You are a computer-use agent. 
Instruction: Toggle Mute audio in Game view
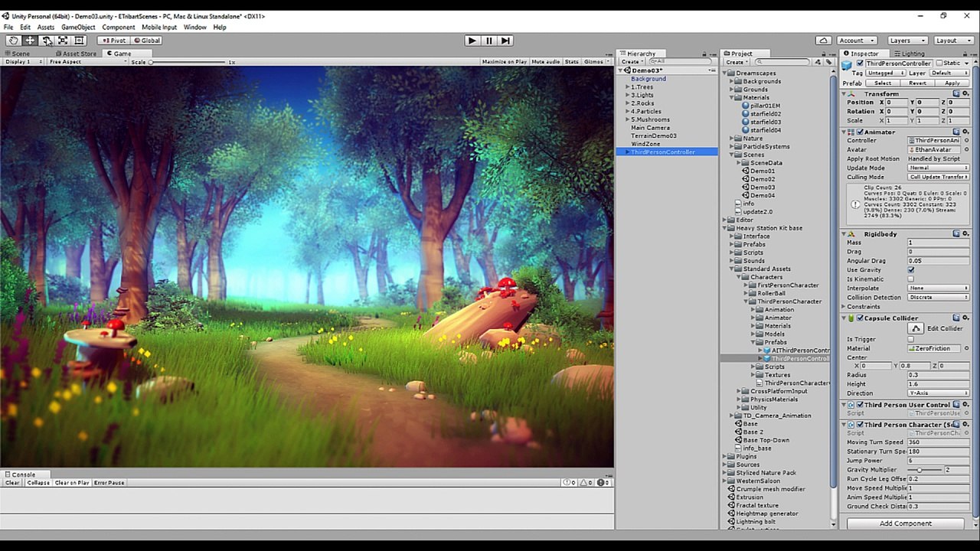[545, 62]
